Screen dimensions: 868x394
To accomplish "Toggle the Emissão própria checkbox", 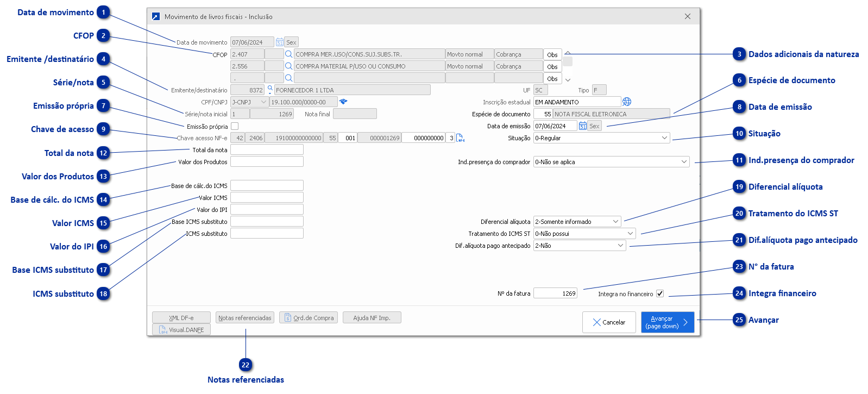I will tap(235, 126).
